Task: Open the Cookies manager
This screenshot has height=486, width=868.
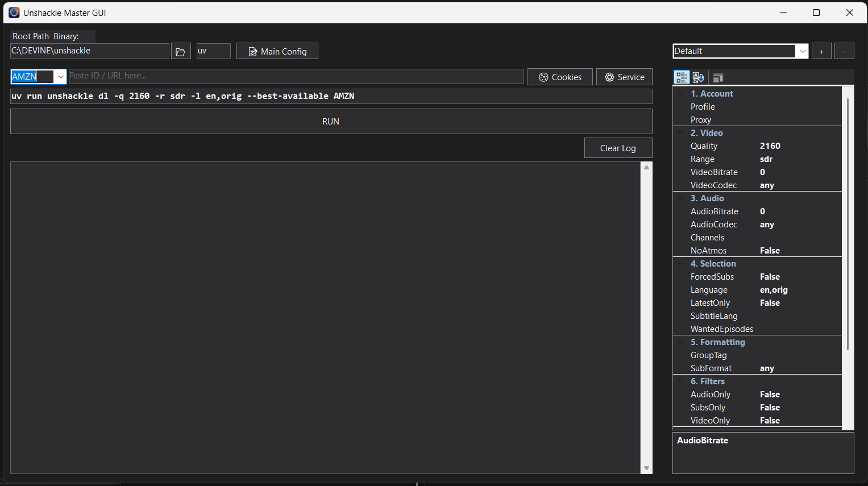Action: 560,77
